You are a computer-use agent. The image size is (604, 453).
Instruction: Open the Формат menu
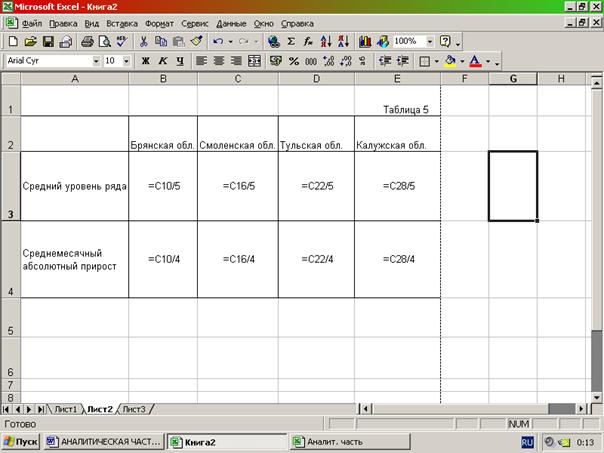(x=159, y=21)
